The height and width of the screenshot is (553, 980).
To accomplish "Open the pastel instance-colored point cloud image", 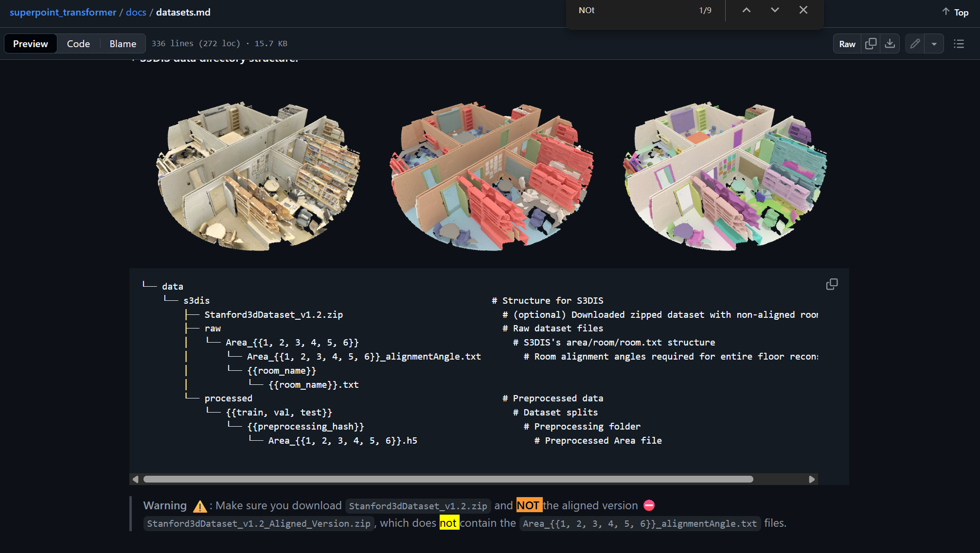I will 725,176.
